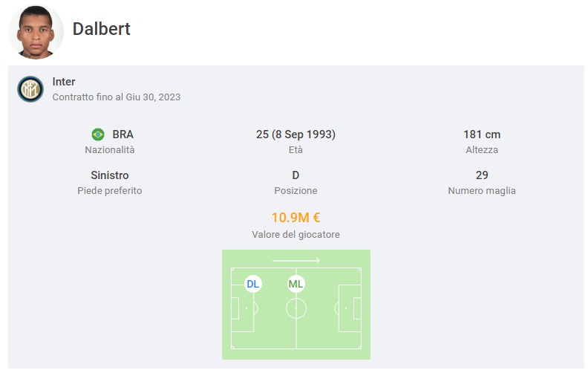Click the Brazil flag icon

98,134
